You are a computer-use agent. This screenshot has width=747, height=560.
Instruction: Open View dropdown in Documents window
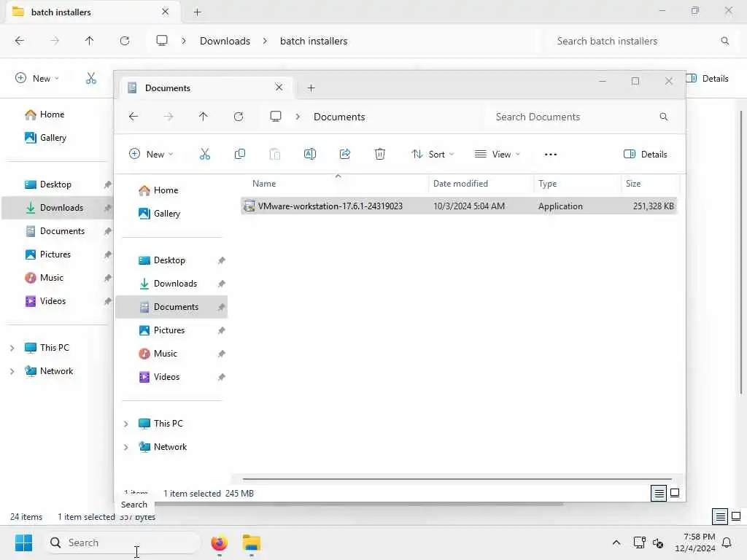point(498,155)
